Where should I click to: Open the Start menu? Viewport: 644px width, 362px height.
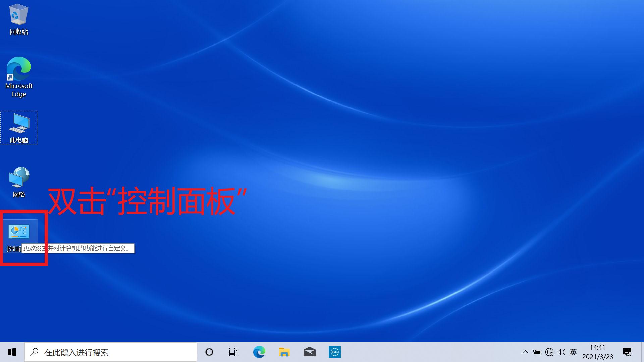12,352
